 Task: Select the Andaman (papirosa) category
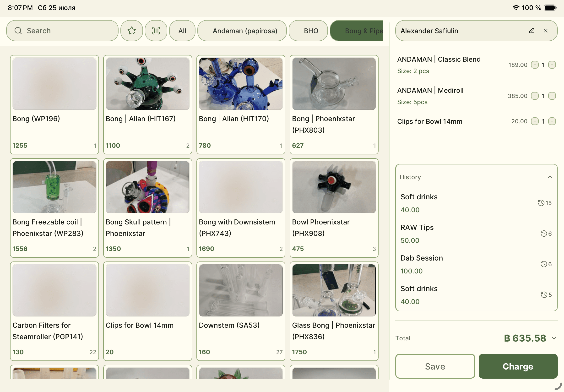pos(242,31)
